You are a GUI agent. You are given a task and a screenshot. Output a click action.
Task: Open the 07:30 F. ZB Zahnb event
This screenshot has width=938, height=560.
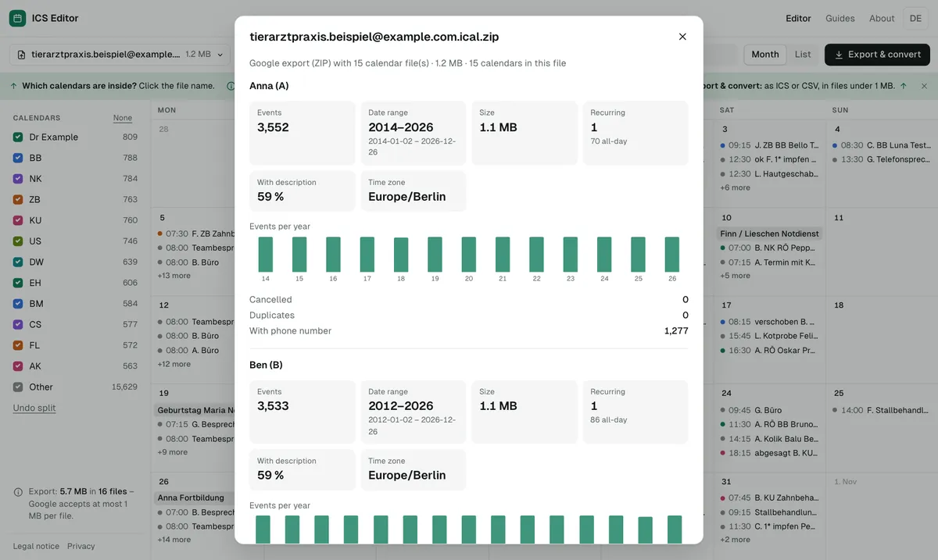point(195,234)
